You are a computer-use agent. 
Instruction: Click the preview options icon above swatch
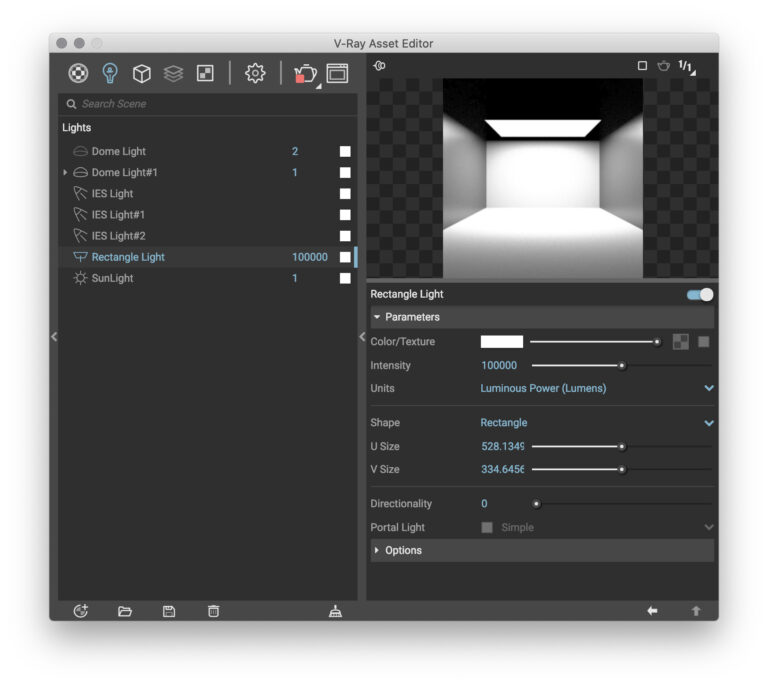click(x=379, y=65)
